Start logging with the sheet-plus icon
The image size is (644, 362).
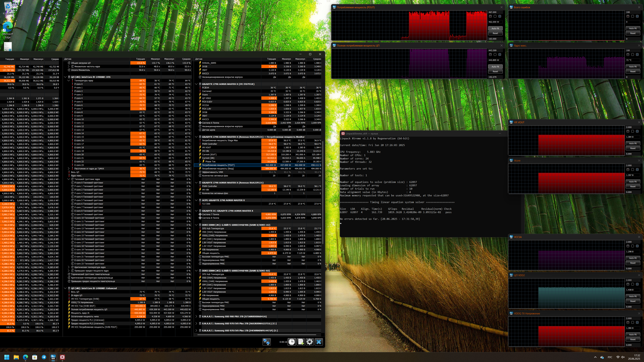coord(301,342)
